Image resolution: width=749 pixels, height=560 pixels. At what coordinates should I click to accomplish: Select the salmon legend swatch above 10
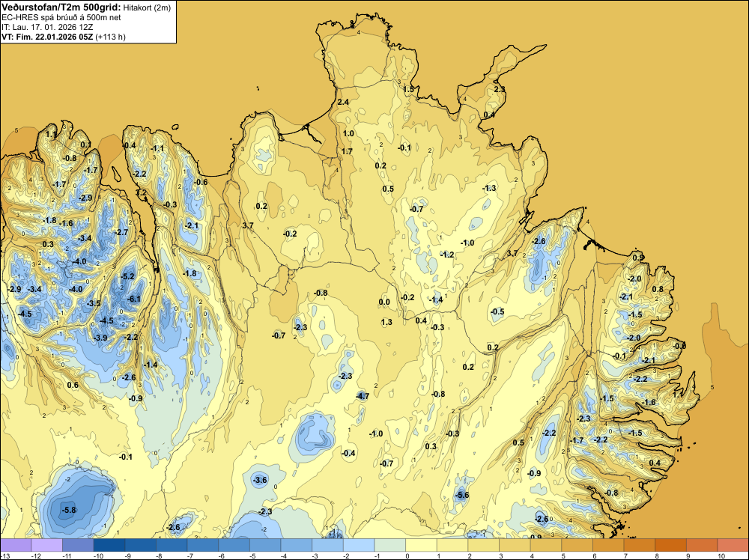click(x=733, y=545)
